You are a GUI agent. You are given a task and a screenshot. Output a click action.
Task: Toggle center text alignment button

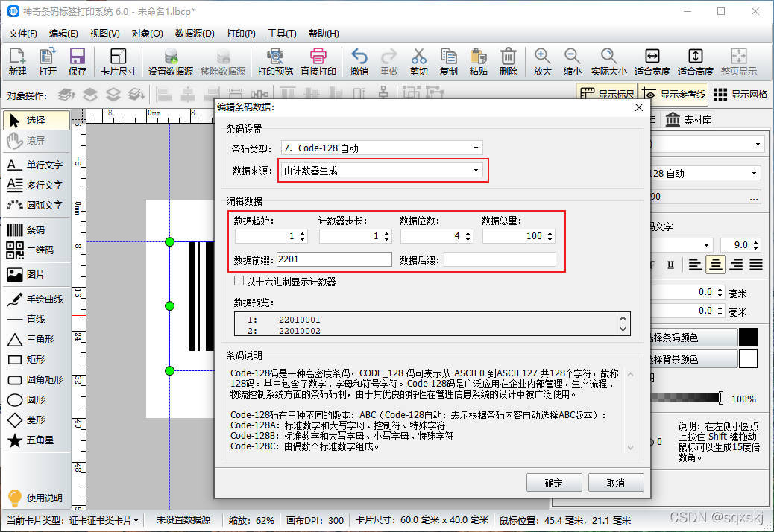[715, 265]
